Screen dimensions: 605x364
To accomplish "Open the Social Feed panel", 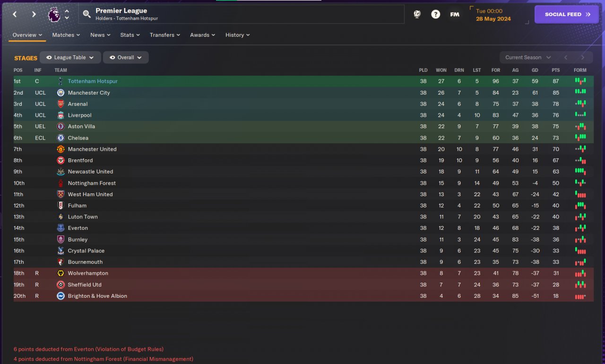I will (x=567, y=14).
